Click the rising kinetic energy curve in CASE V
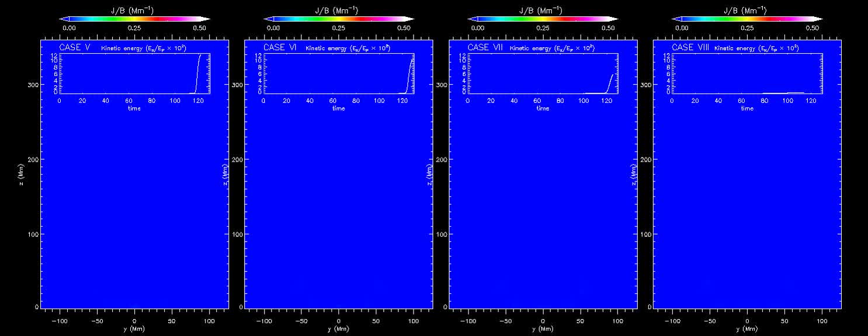868x336 pixels. coord(197,73)
